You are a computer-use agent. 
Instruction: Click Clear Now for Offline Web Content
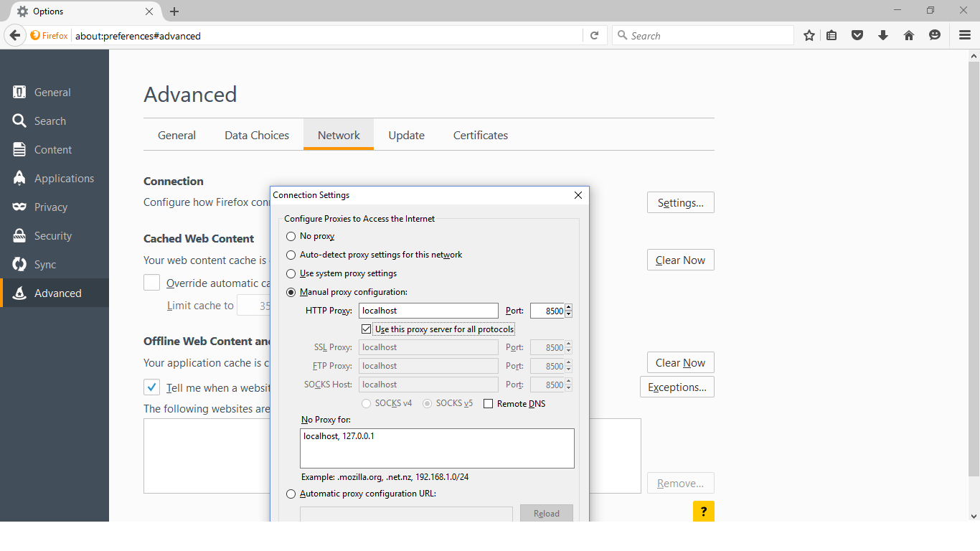click(x=681, y=363)
